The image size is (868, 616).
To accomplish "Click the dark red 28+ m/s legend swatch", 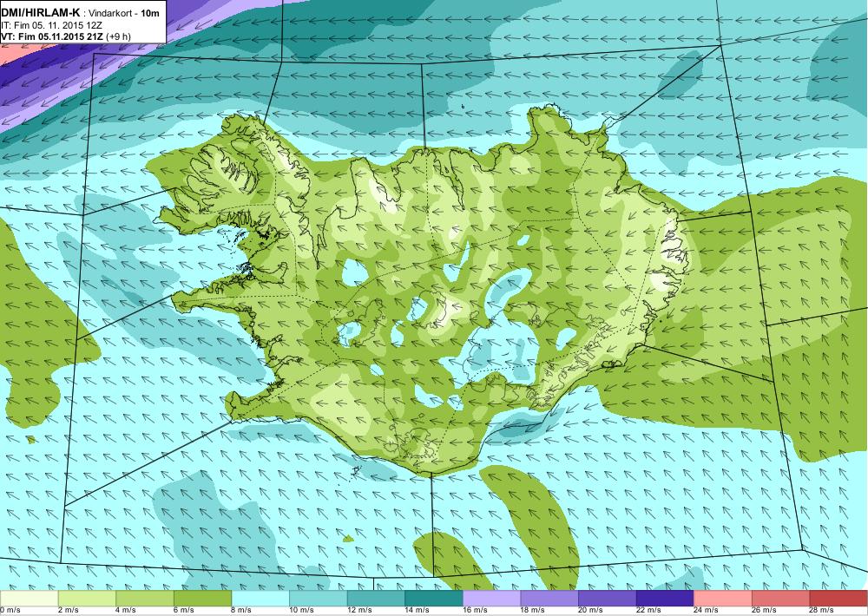I will pos(838,599).
